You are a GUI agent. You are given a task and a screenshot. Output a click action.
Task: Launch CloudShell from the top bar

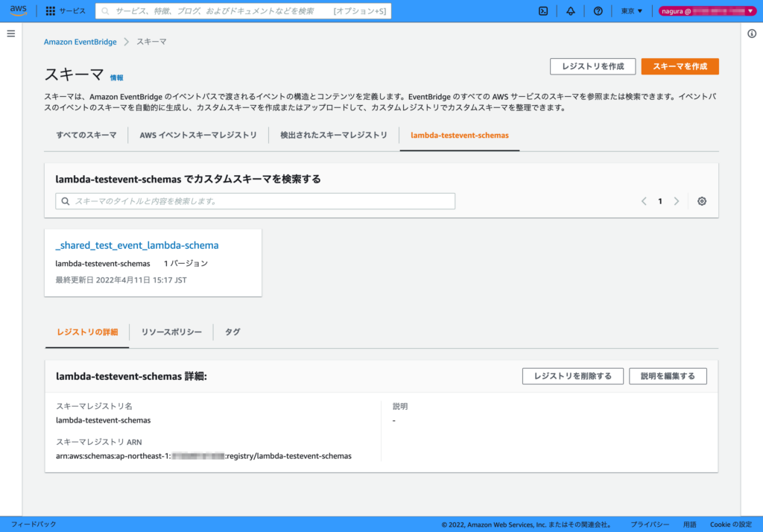tap(543, 11)
